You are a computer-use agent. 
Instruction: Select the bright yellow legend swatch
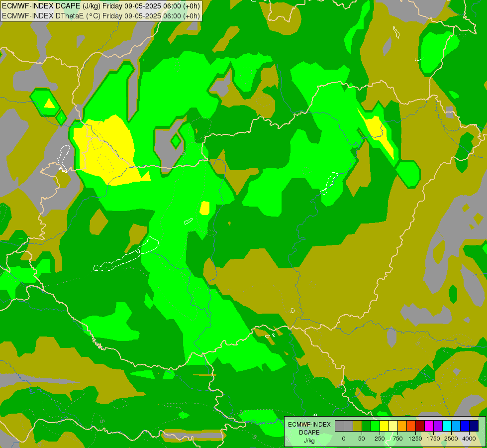pyautogui.click(x=384, y=426)
